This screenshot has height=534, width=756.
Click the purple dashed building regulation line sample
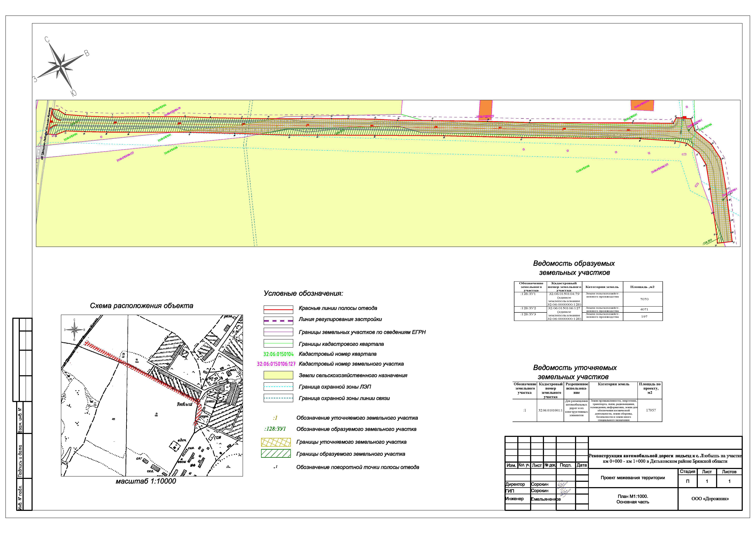[x=278, y=321]
